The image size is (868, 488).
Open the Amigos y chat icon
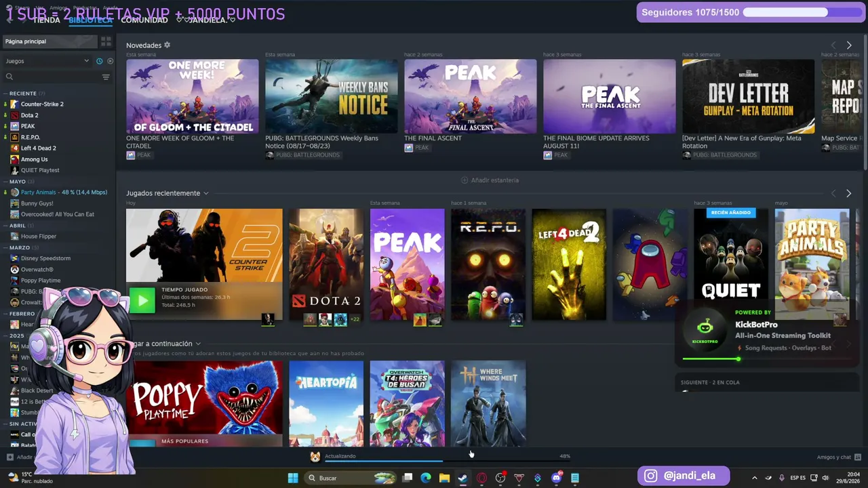pos(858,457)
